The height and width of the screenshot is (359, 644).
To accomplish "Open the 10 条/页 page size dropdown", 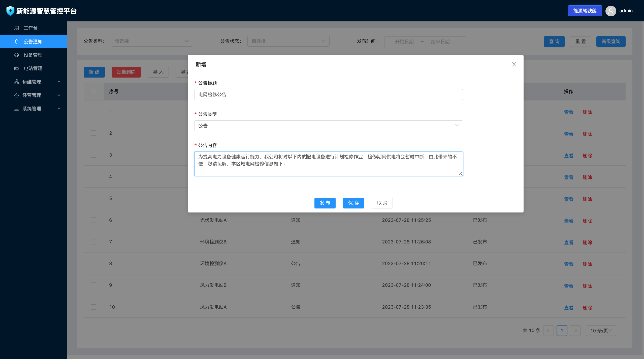I will coord(601,331).
